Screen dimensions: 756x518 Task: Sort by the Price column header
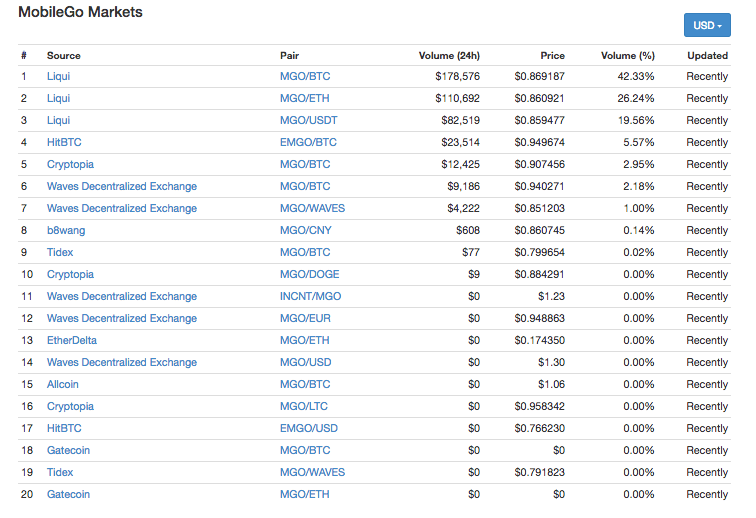click(x=552, y=56)
